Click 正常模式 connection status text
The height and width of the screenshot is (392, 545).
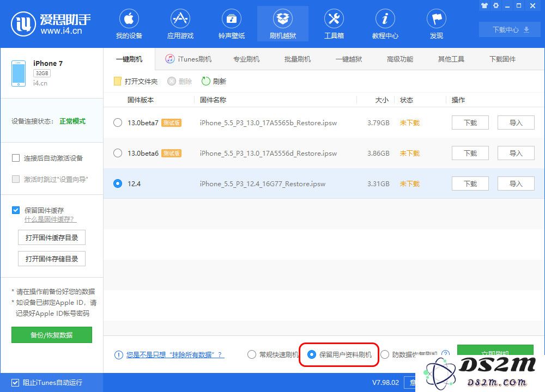72,121
